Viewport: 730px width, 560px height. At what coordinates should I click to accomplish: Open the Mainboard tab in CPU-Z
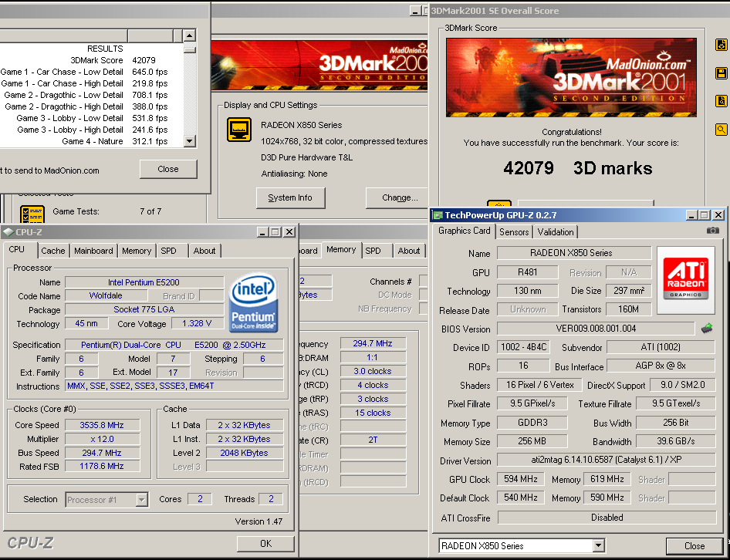point(93,251)
